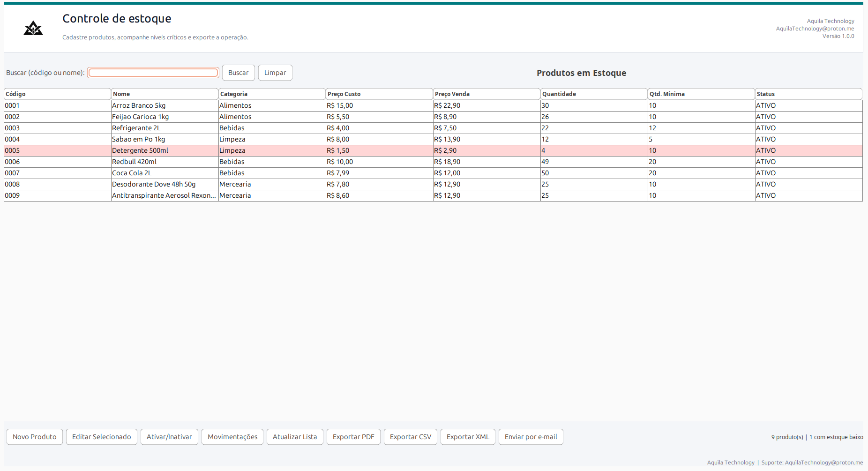Refresh with Atualizar Lista button
868x471 pixels.
pos(295,437)
